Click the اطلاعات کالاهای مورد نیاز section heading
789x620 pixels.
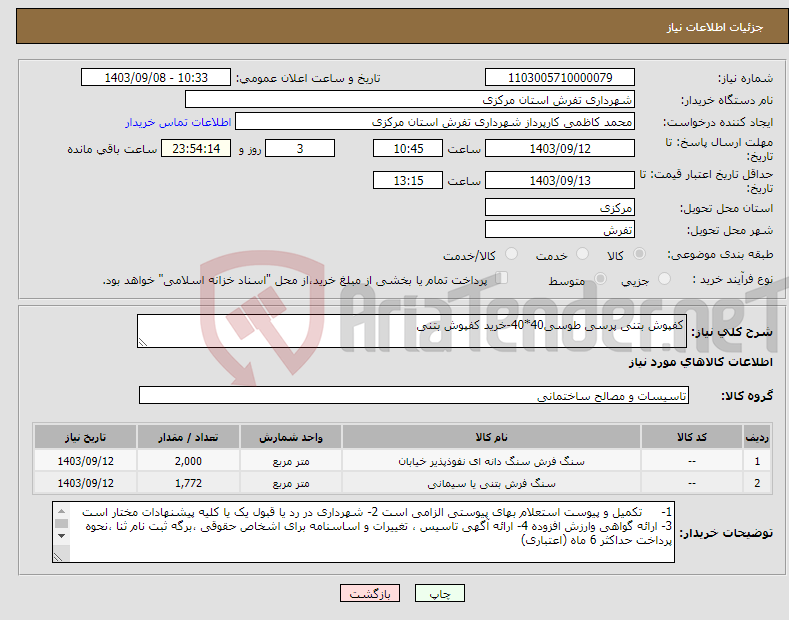click(x=700, y=362)
